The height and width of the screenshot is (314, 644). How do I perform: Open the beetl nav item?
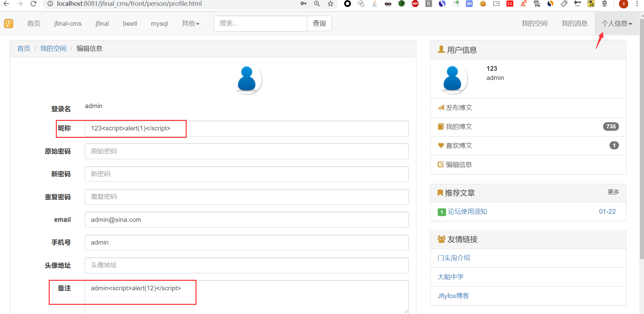point(130,23)
